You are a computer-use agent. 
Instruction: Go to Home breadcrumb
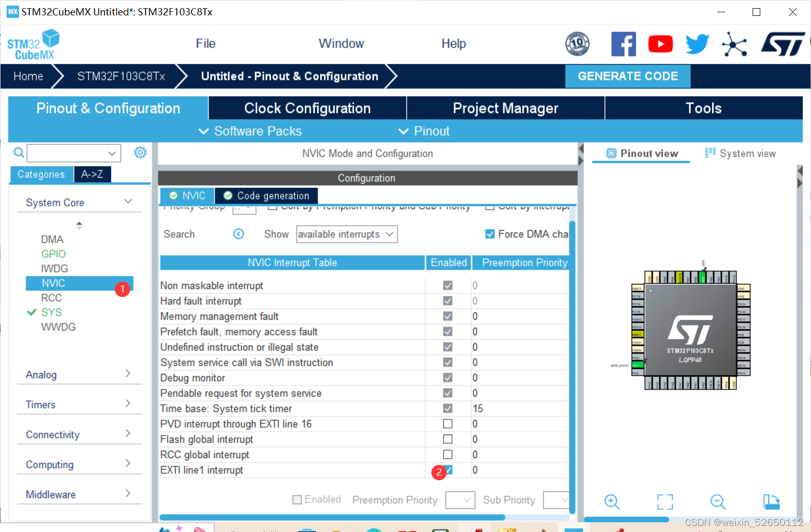click(28, 76)
